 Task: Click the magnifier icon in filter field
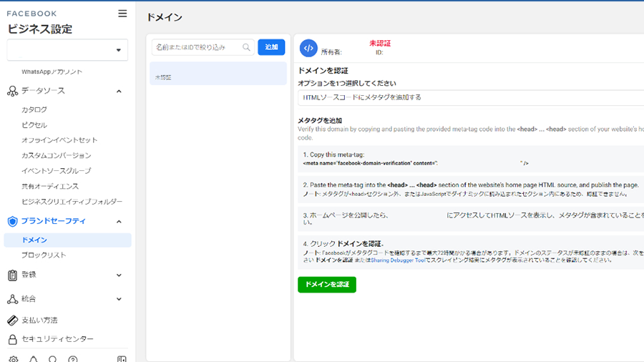[x=246, y=47]
